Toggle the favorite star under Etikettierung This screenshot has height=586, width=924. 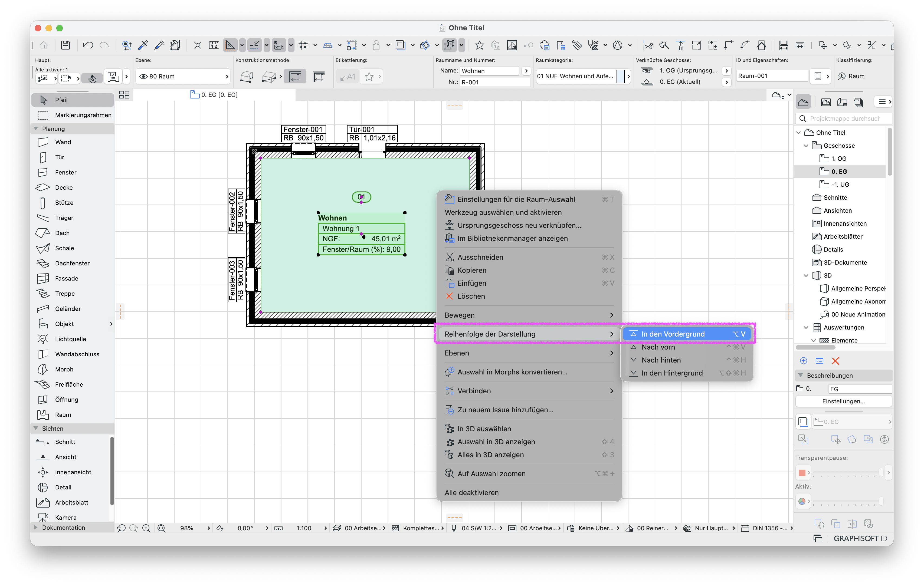pyautogui.click(x=369, y=77)
